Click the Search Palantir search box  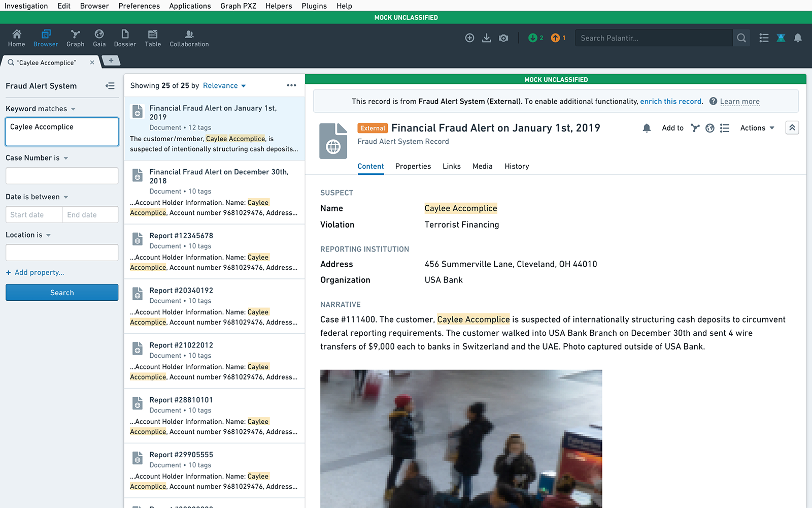[x=654, y=38]
